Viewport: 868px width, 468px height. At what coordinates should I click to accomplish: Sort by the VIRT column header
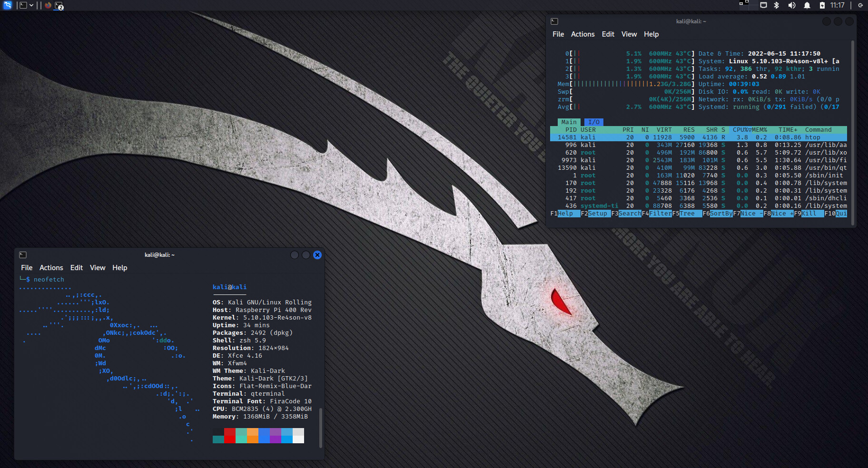664,130
